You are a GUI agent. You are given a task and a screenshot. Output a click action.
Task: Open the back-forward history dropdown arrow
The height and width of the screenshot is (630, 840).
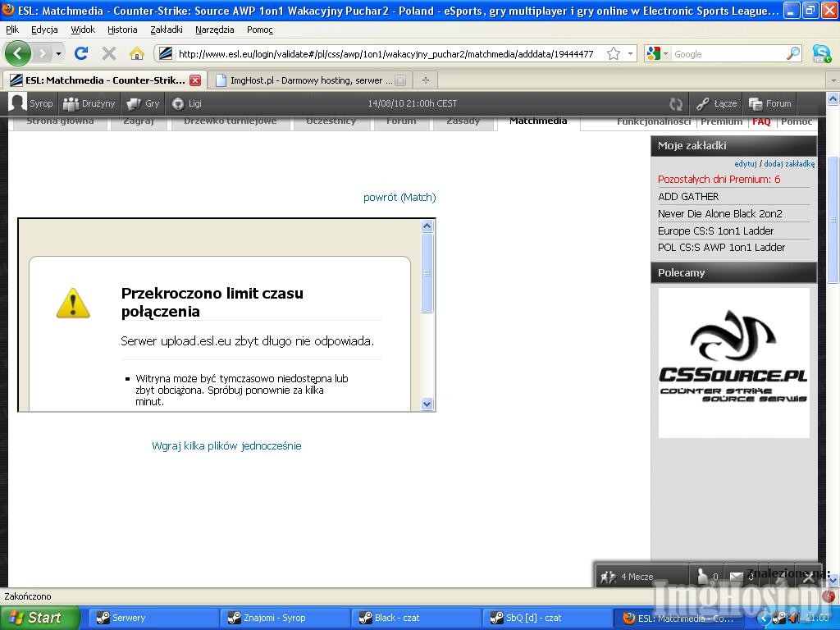(x=58, y=53)
